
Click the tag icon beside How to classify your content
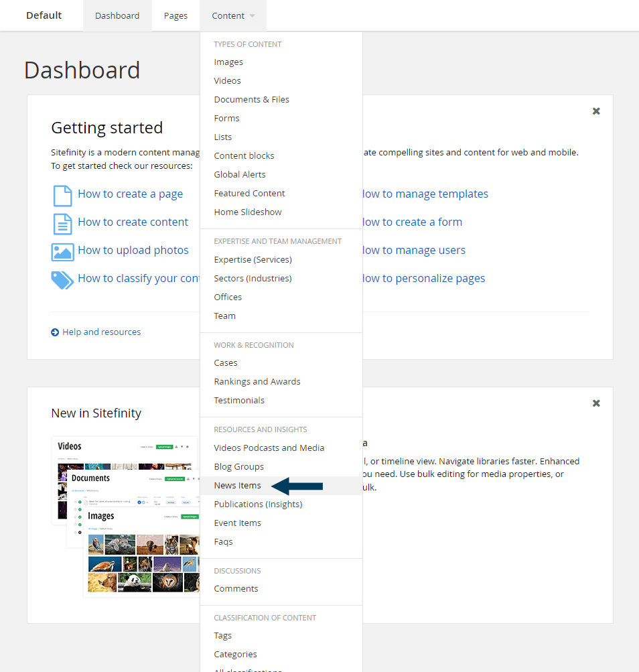click(x=62, y=280)
